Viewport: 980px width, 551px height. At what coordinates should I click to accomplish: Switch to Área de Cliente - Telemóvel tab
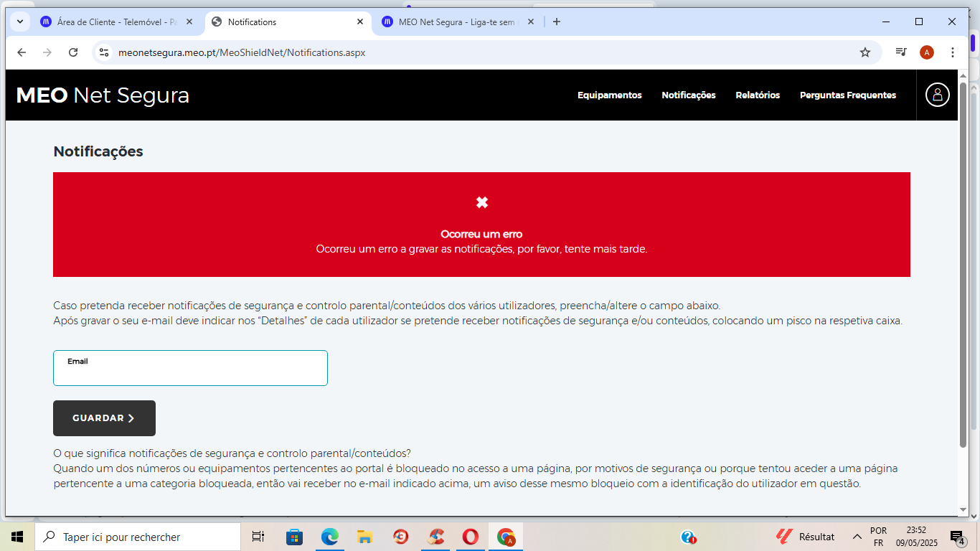click(x=117, y=22)
